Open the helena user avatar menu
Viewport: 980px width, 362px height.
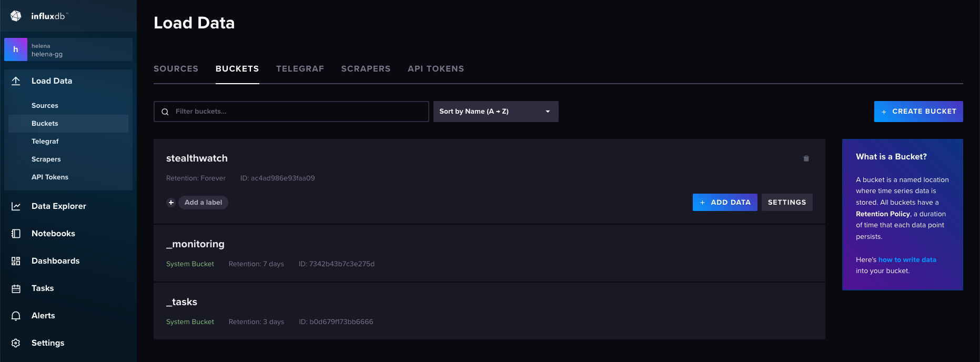(16, 49)
